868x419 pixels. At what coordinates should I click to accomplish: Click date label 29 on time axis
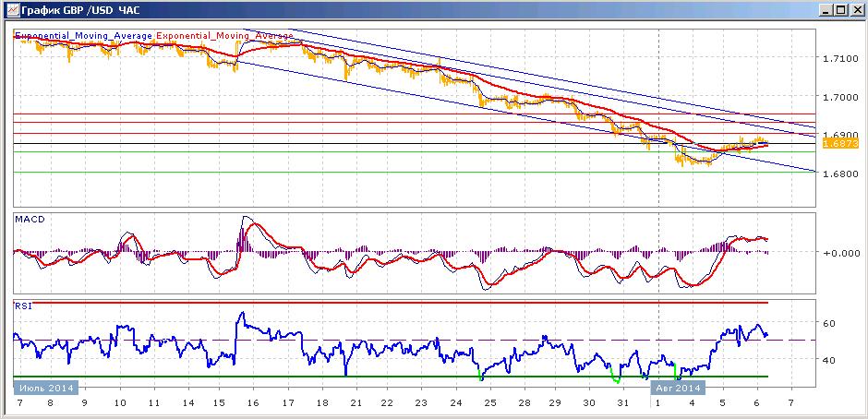556,402
